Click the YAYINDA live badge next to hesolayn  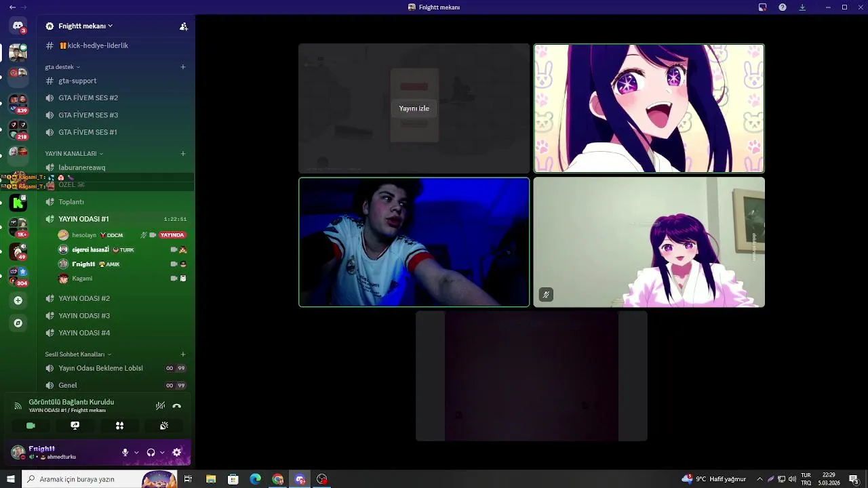point(172,235)
